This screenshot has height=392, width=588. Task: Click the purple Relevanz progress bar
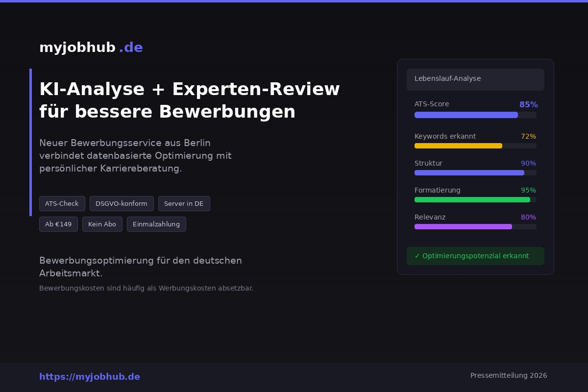(x=463, y=227)
